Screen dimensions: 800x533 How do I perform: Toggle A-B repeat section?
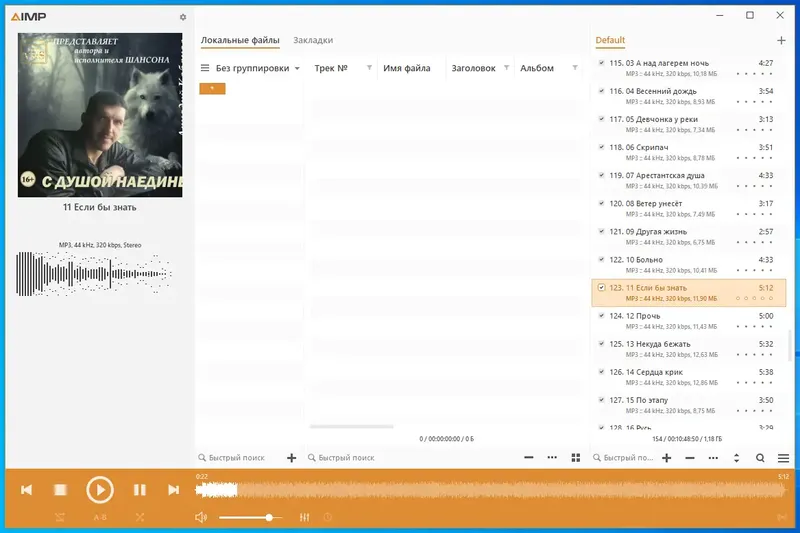100,517
